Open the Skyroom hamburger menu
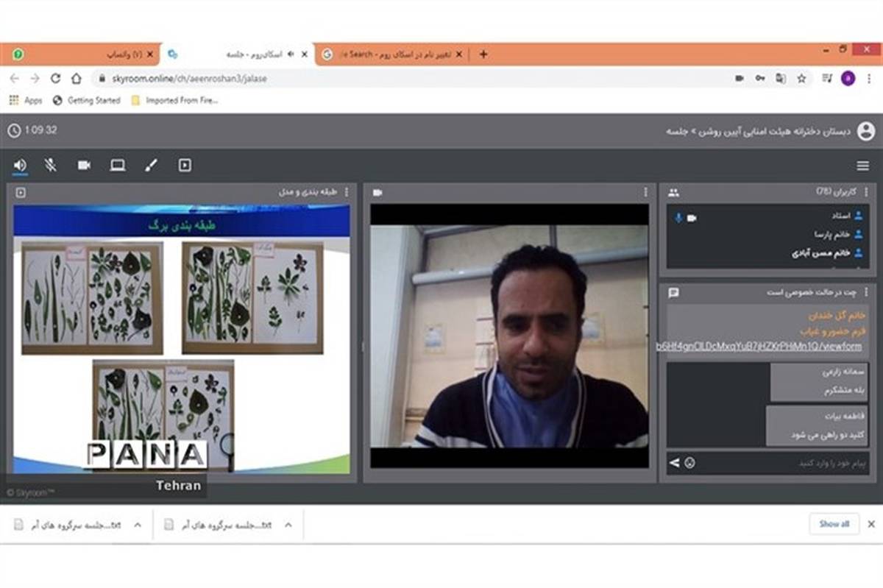Viewport: 883px width, 588px height. (x=862, y=166)
